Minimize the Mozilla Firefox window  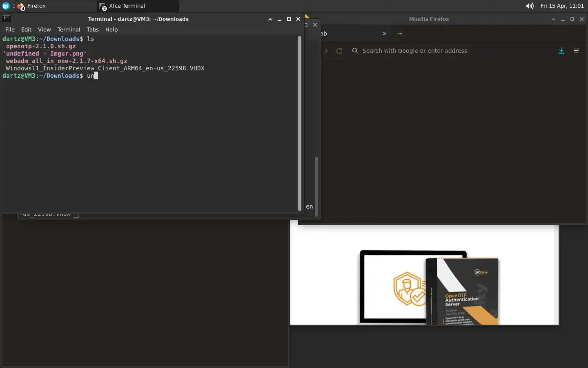coord(563,19)
